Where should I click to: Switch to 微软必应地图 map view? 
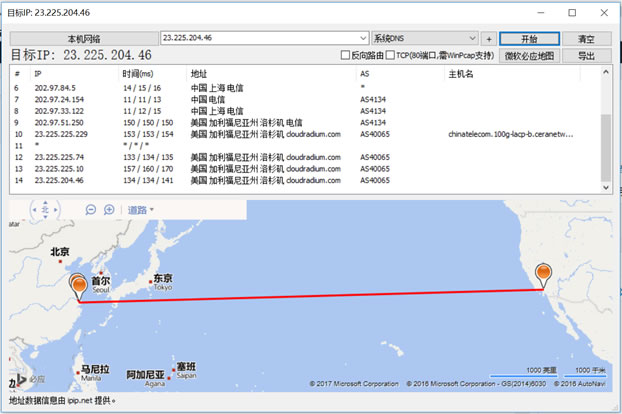528,56
